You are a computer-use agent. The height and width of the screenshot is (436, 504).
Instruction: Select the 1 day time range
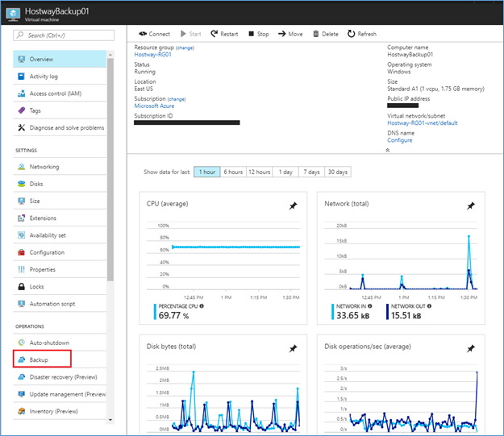(285, 172)
